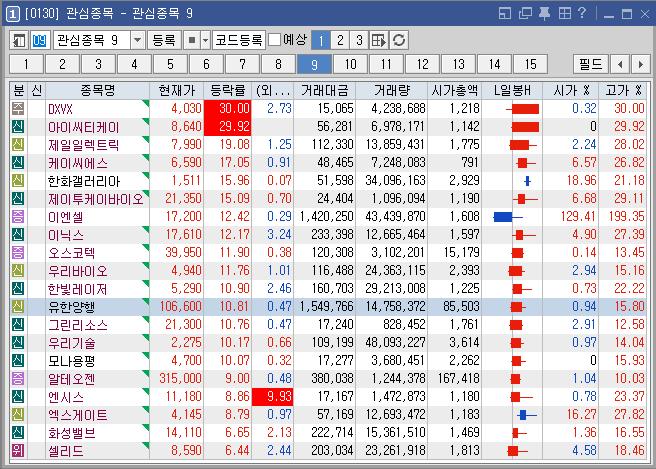This screenshot has height=469, width=656.
Task: Click the 등록 button
Action: tap(164, 41)
